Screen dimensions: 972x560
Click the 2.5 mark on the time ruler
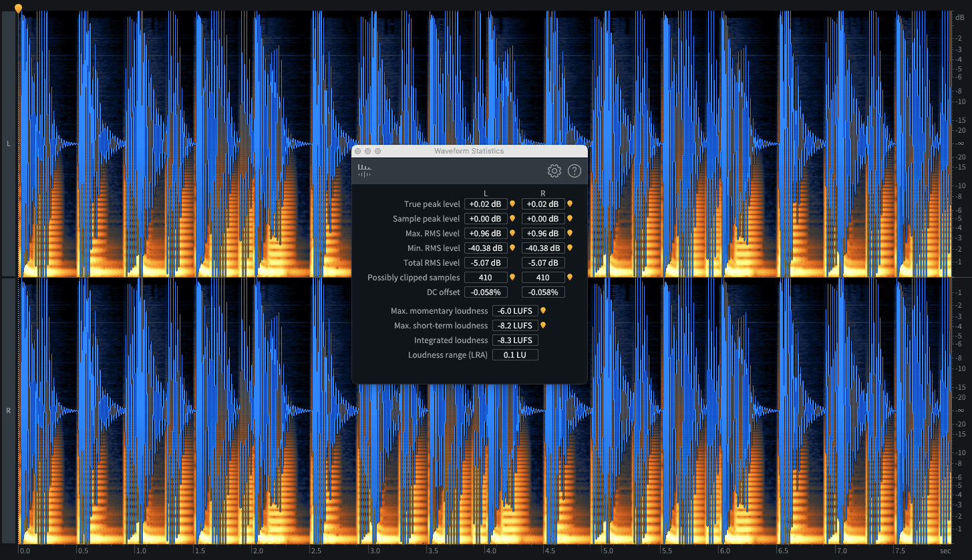pyautogui.click(x=316, y=551)
